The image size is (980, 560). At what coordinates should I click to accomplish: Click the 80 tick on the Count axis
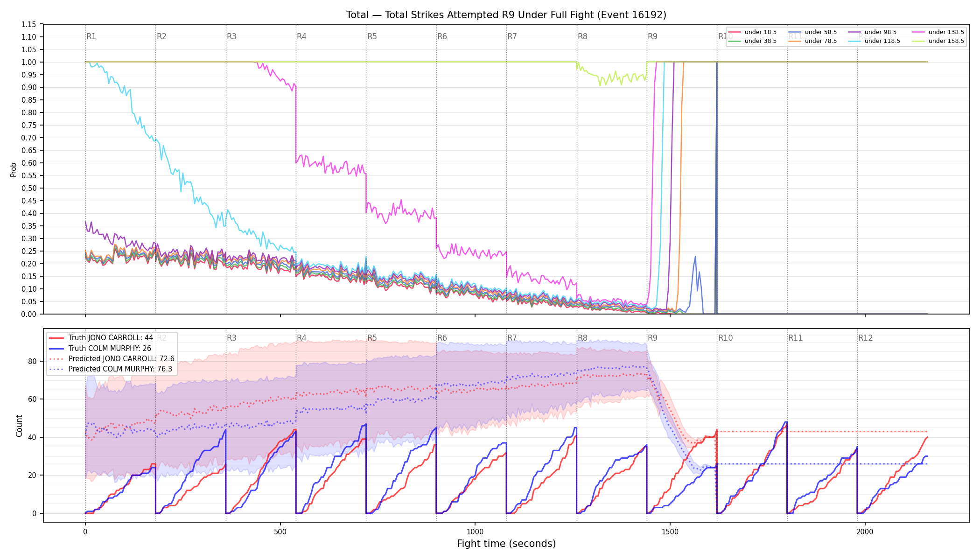32,361
